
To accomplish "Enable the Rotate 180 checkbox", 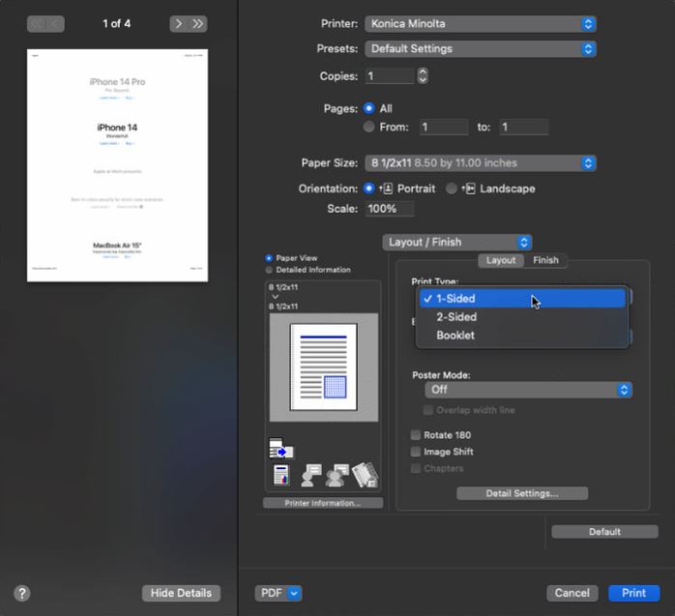I will (416, 435).
